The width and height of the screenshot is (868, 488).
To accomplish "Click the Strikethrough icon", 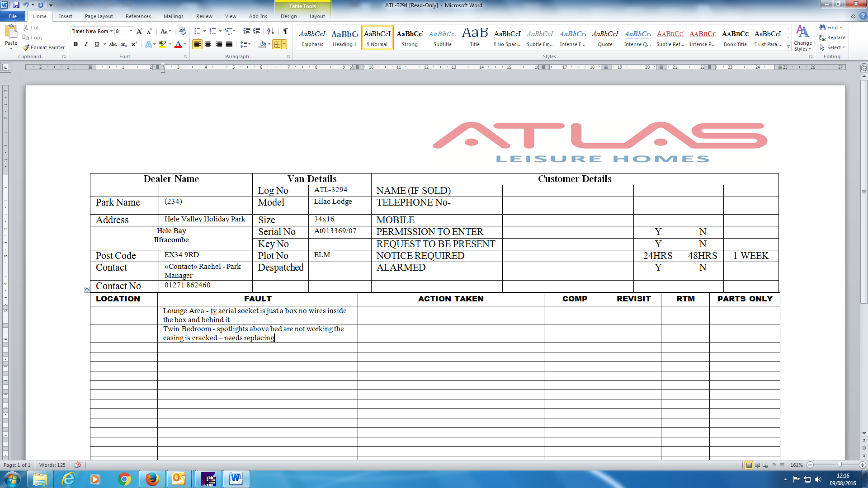I will click(x=113, y=44).
